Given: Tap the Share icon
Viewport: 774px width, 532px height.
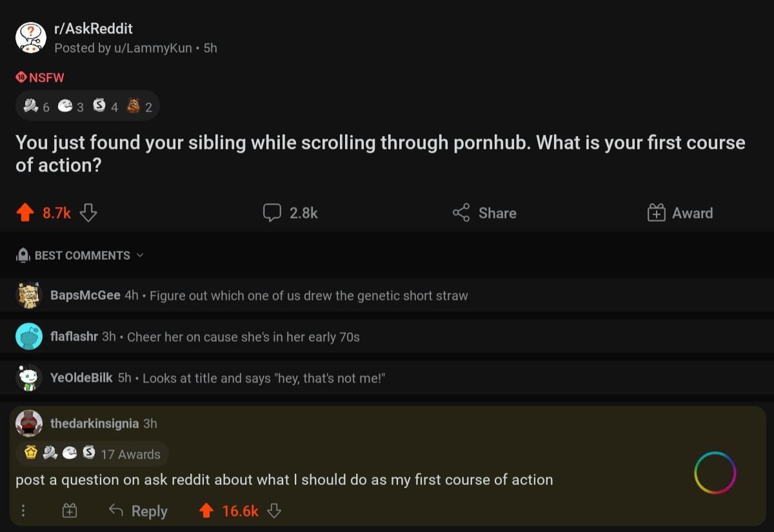Looking at the screenshot, I should tap(460, 212).
